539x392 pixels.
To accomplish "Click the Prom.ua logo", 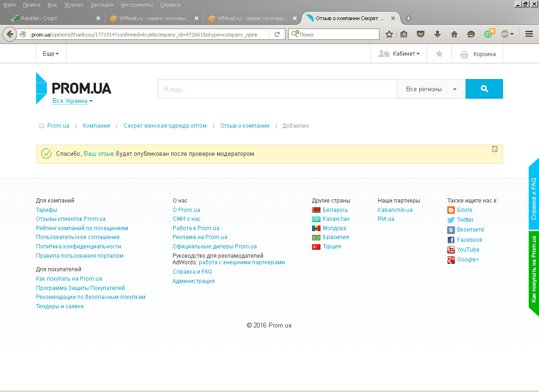I will coord(73,88).
